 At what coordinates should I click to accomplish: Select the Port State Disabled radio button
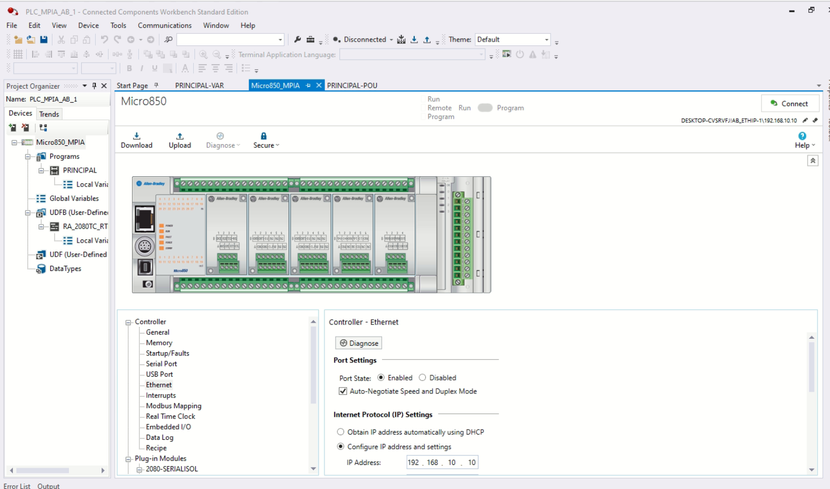(422, 378)
